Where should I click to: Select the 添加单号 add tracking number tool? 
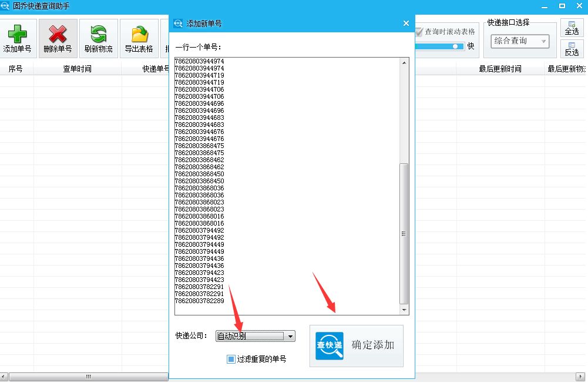pos(18,38)
